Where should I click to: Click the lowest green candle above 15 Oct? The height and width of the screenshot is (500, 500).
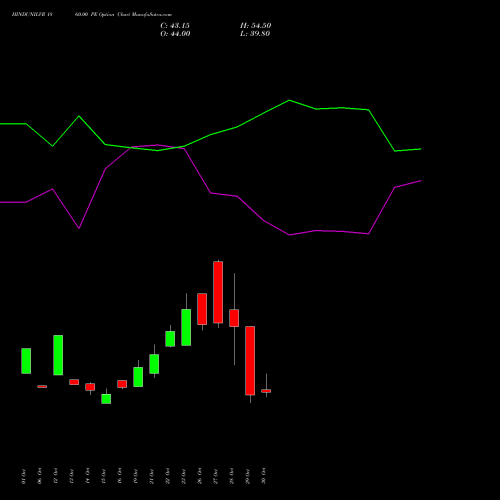[x=106, y=399]
